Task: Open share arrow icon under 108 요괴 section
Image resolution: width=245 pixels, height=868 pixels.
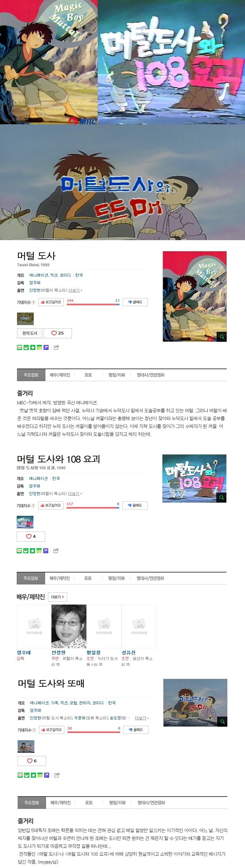Action: (x=56, y=550)
